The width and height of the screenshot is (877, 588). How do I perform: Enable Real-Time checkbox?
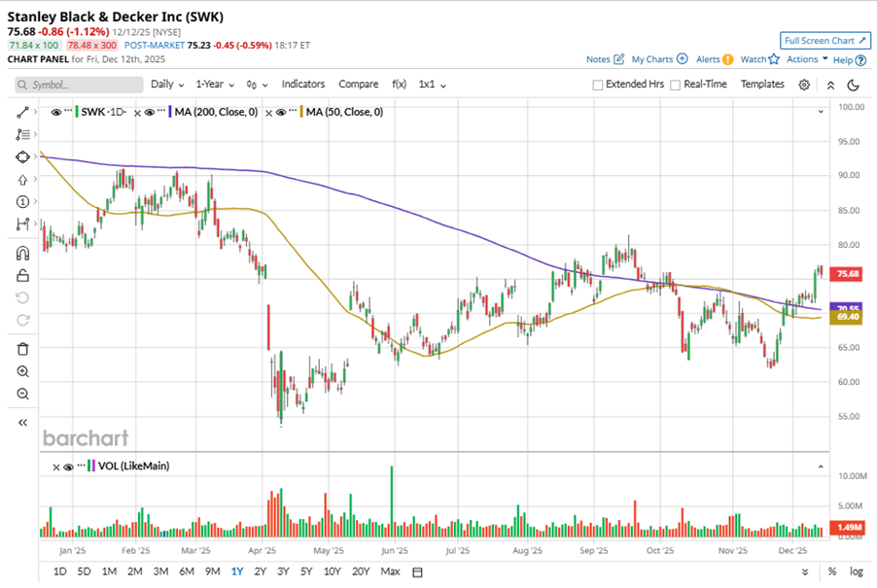point(676,85)
